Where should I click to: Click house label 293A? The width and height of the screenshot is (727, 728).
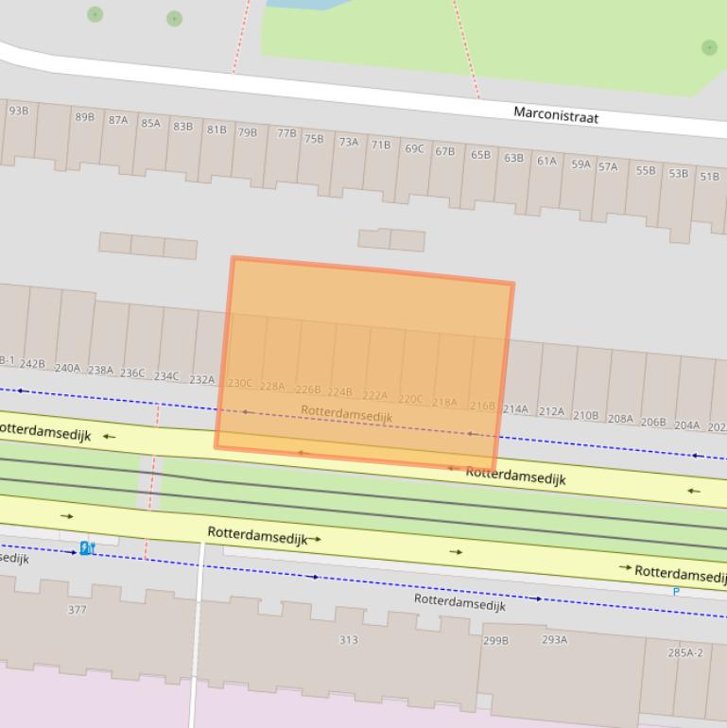point(554,640)
